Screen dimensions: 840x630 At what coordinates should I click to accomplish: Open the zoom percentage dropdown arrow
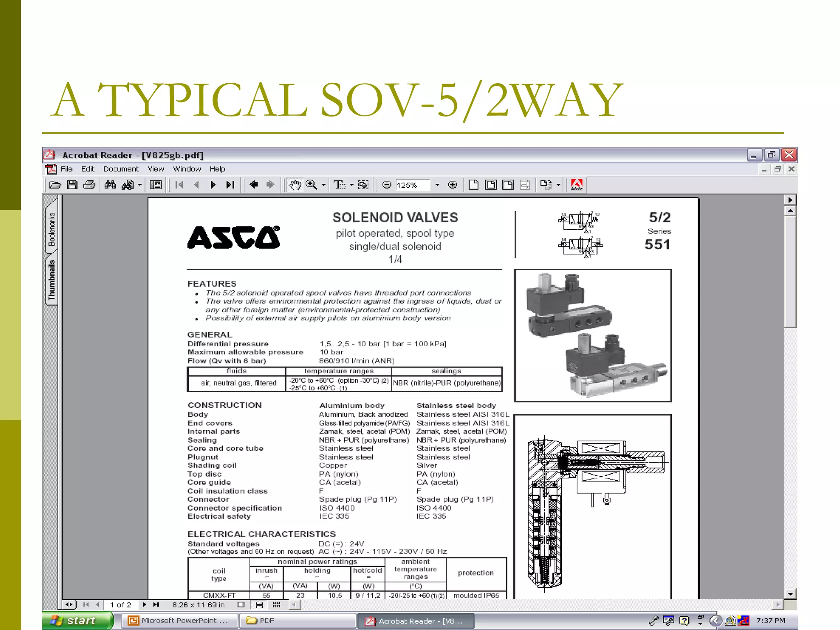pos(437,185)
